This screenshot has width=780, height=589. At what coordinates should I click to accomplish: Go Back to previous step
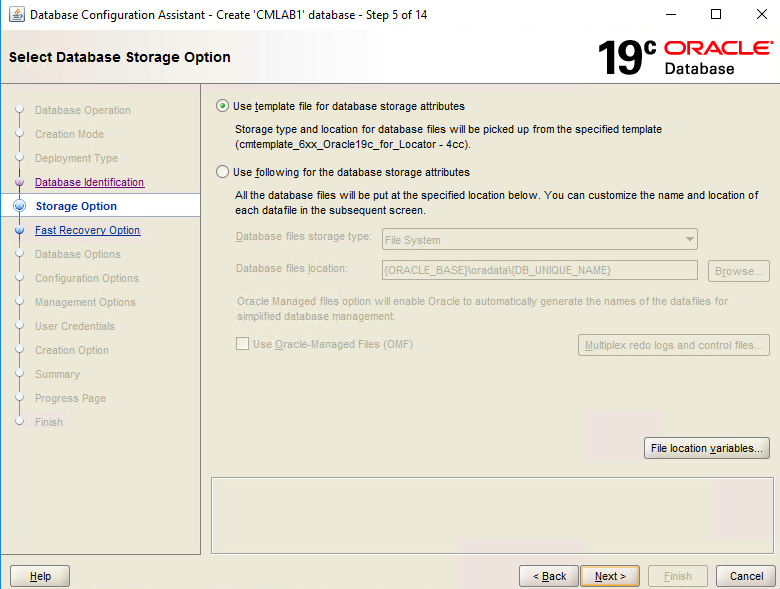pyautogui.click(x=549, y=576)
